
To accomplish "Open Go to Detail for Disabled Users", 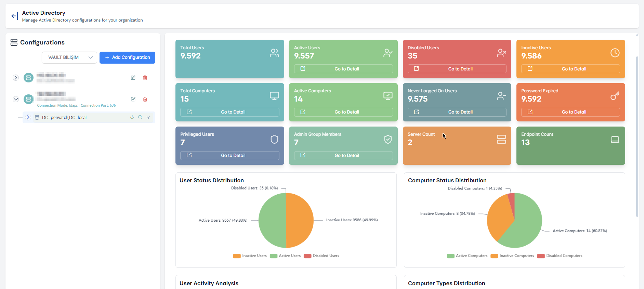I will coord(457,69).
